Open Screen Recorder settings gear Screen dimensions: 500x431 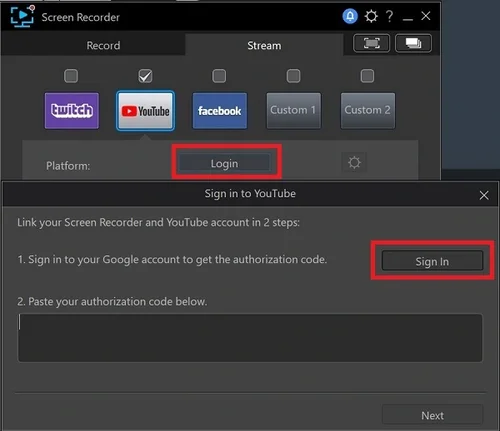(x=371, y=16)
